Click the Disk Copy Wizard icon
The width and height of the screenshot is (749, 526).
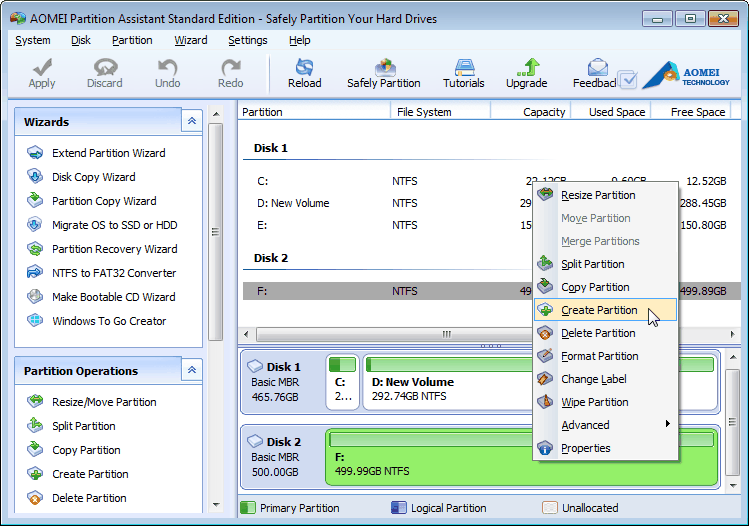point(35,177)
